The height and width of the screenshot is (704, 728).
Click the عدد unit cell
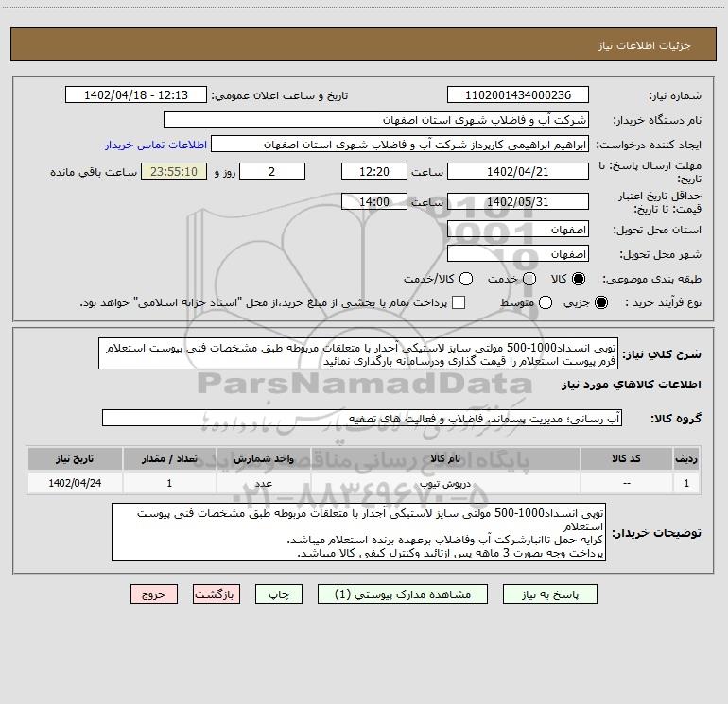pyautogui.click(x=263, y=483)
